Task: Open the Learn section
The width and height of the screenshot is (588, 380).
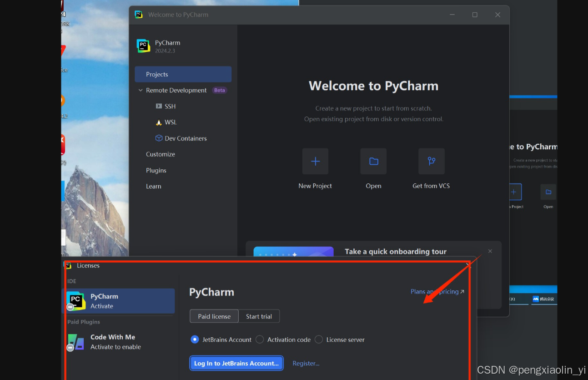Action: pyautogui.click(x=153, y=186)
